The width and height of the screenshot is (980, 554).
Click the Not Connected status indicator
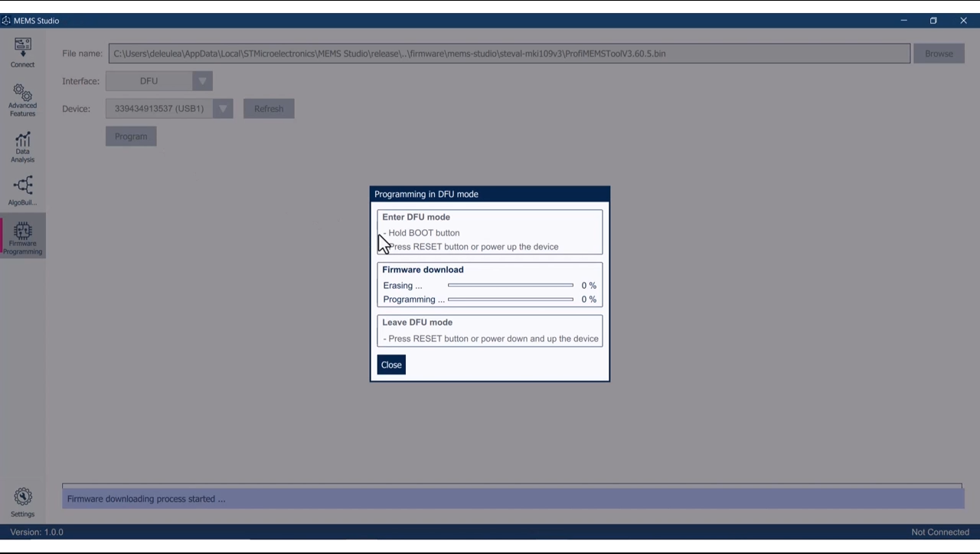pyautogui.click(x=939, y=532)
